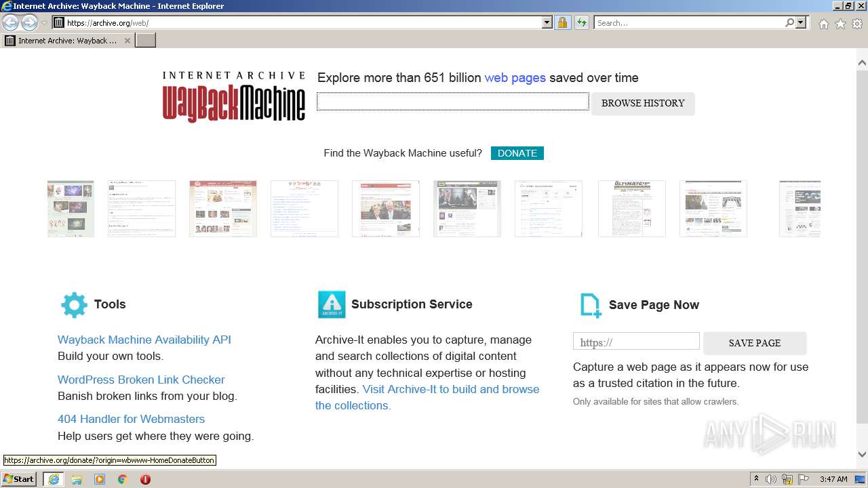Click the Wayback URL search field
This screenshot has width=868, height=488.
452,102
